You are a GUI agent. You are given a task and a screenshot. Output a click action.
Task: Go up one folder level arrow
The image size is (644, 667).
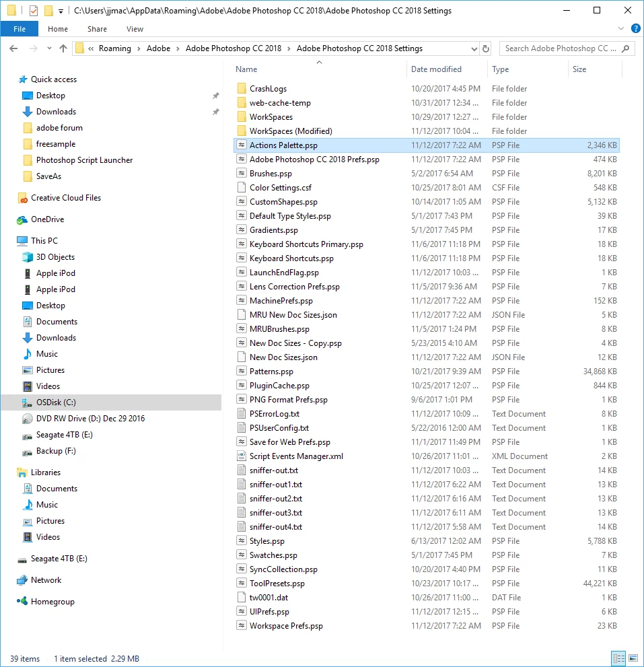(63, 48)
